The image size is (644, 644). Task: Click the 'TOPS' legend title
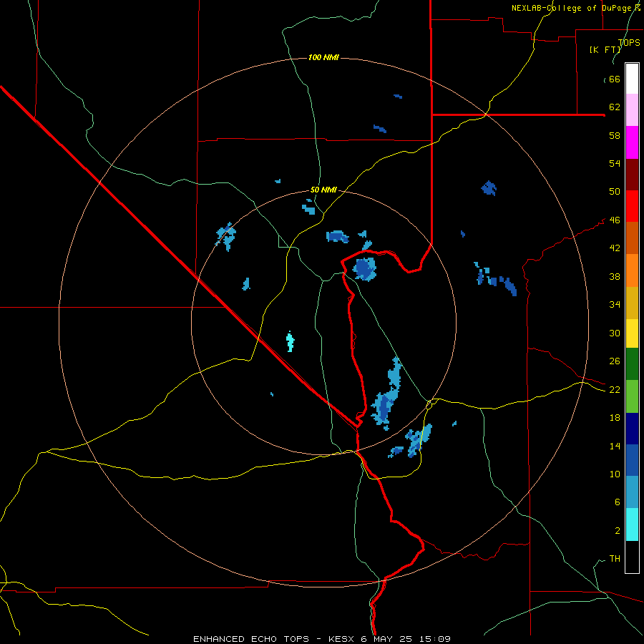click(629, 43)
